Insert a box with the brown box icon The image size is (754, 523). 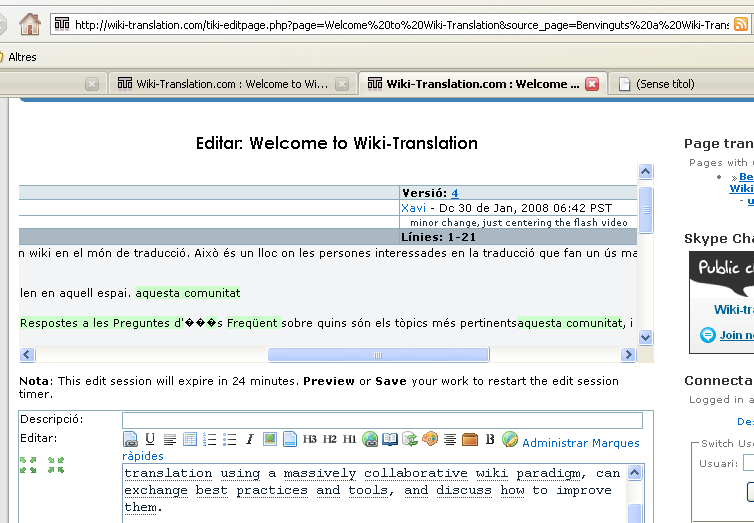[470, 439]
